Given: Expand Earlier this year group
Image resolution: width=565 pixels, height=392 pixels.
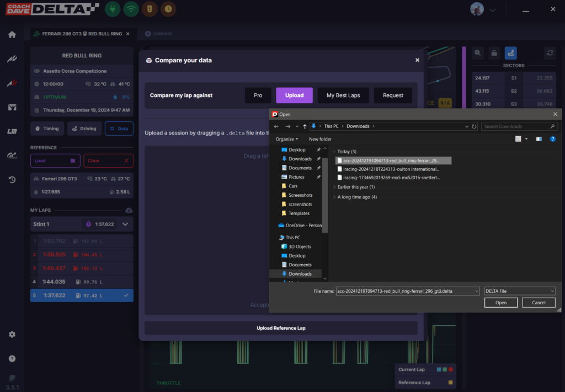Looking at the screenshot, I should pyautogui.click(x=334, y=187).
